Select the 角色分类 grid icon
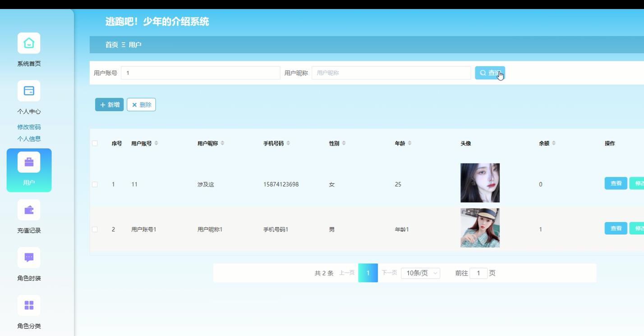Image resolution: width=644 pixels, height=336 pixels. point(28,305)
